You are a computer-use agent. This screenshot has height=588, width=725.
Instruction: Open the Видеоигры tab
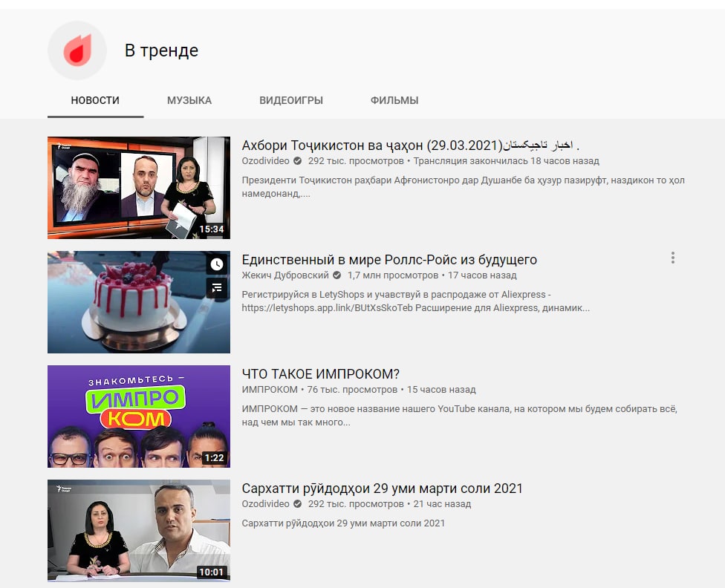pyautogui.click(x=291, y=100)
